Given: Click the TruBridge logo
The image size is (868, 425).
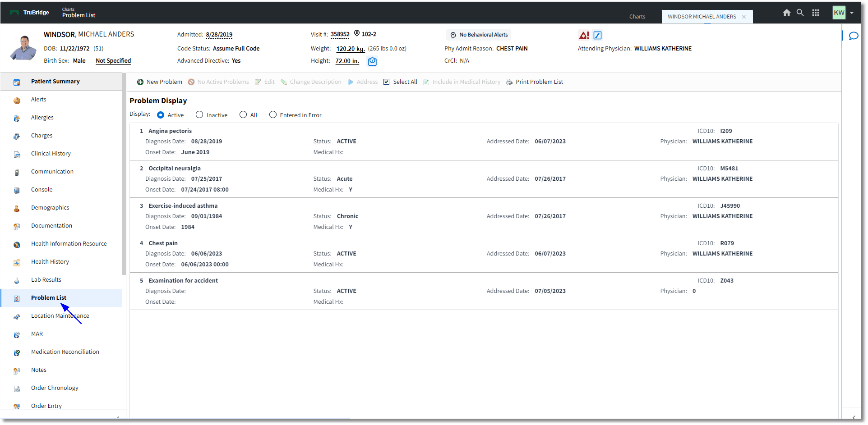Looking at the screenshot, I should [29, 13].
